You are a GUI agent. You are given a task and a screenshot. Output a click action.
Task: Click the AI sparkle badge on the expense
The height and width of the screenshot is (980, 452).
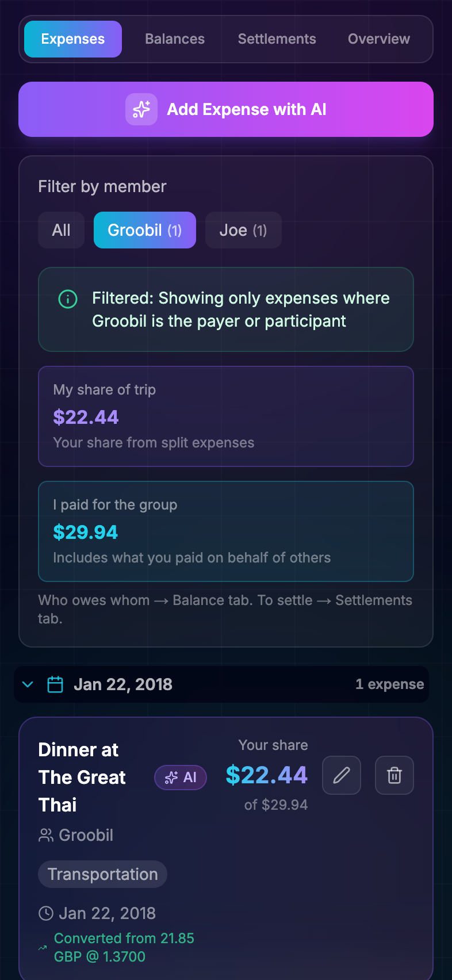click(x=181, y=778)
